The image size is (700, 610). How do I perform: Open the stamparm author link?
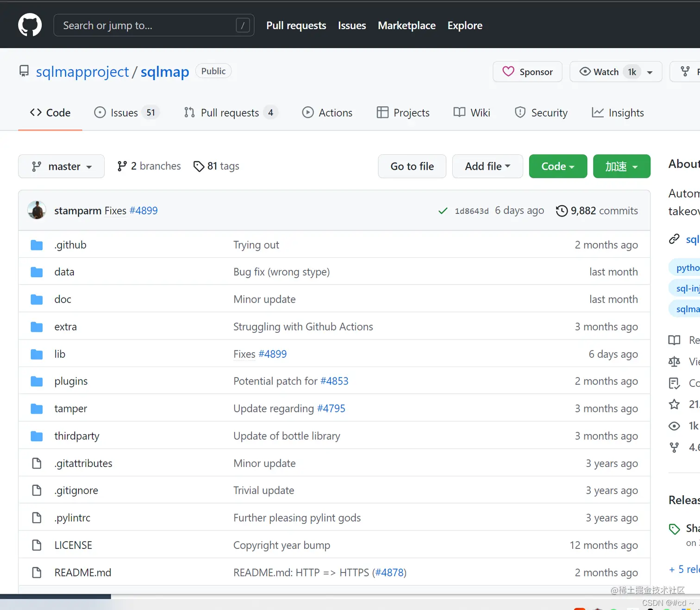[78, 211]
